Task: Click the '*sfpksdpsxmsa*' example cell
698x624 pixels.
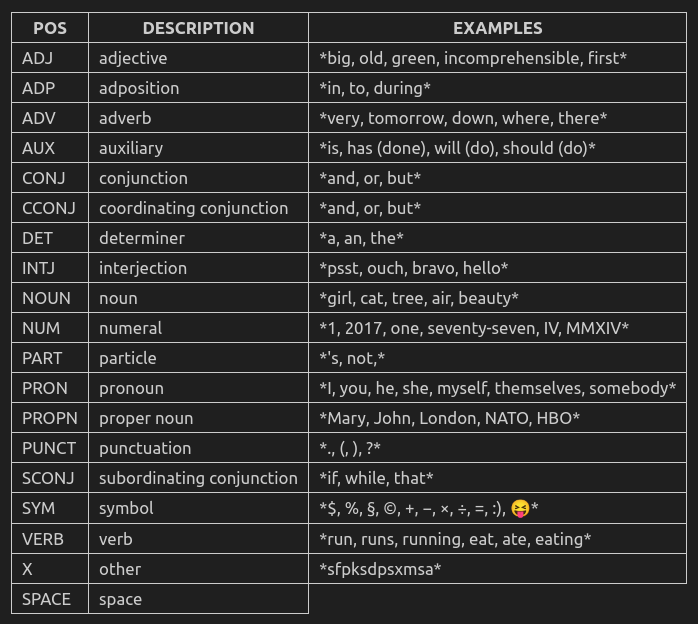Action: pyautogui.click(x=380, y=569)
